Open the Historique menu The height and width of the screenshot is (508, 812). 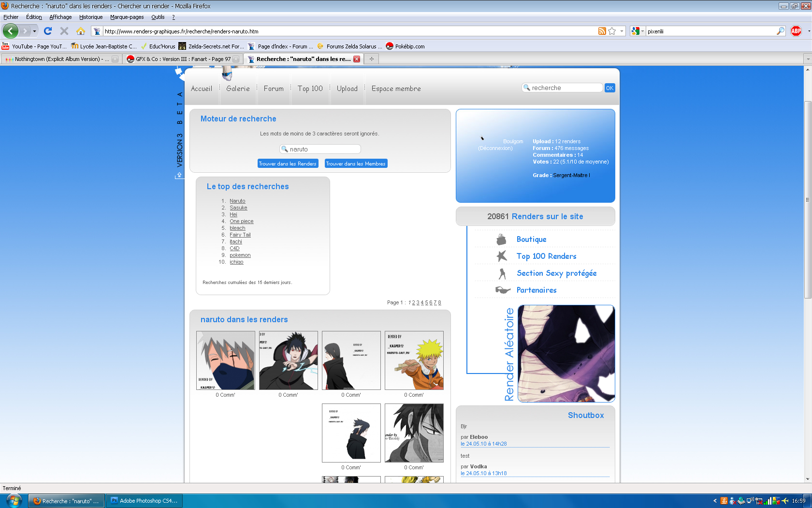(x=91, y=17)
